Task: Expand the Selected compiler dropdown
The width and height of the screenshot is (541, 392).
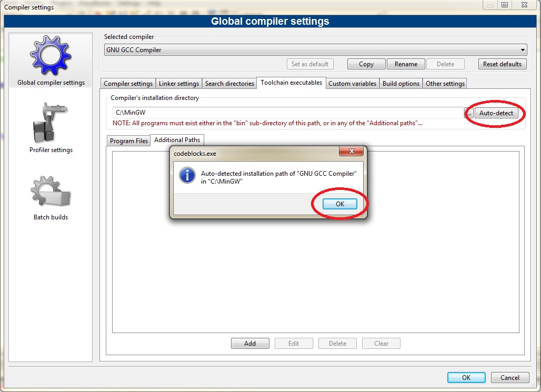Action: tap(523, 50)
